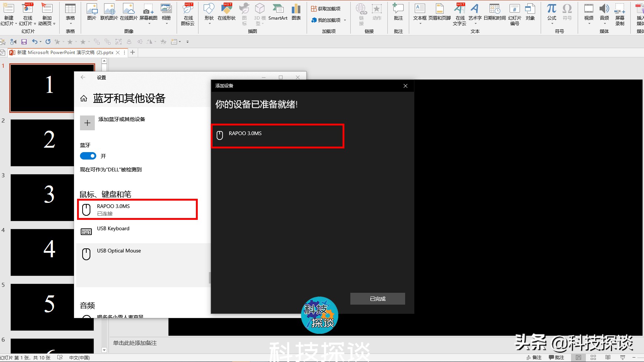
Task: Select slide 2 thumbnail
Action: pyautogui.click(x=43, y=143)
